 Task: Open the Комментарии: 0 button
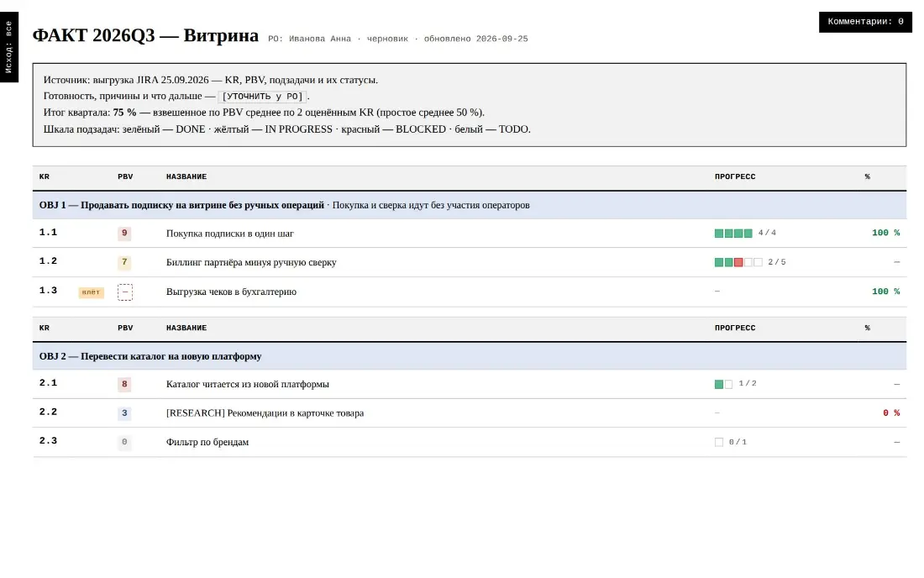865,22
